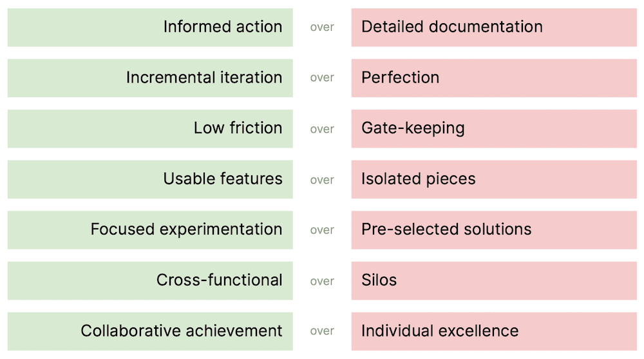Click "over" between "Incremental iteration" and "Perfection"
Screen dimensions: 644x359
coord(322,78)
